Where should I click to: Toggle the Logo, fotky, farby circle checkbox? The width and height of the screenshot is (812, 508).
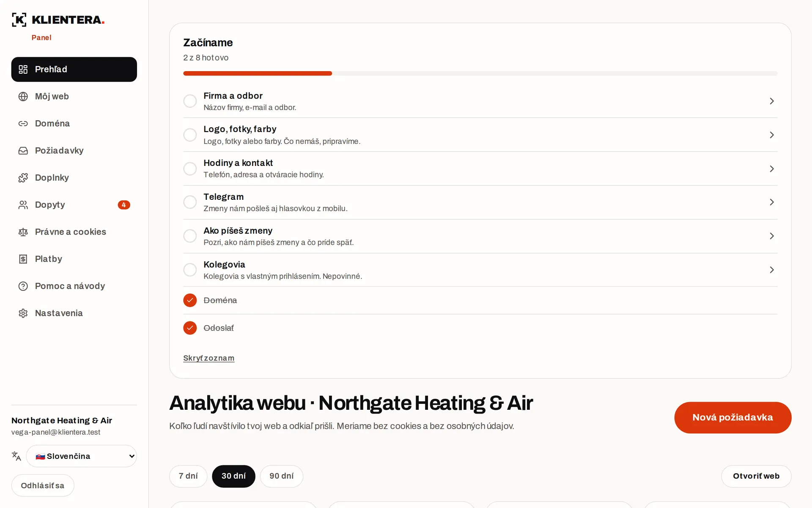coord(190,135)
